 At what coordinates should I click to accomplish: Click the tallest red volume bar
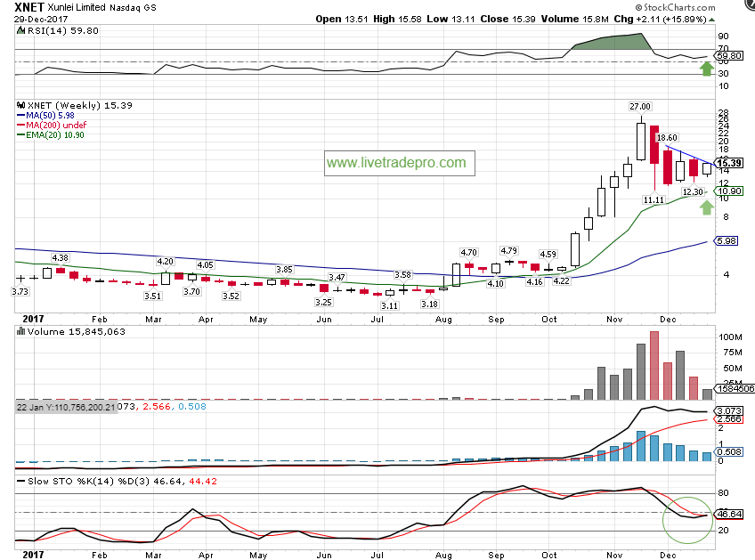pyautogui.click(x=654, y=365)
